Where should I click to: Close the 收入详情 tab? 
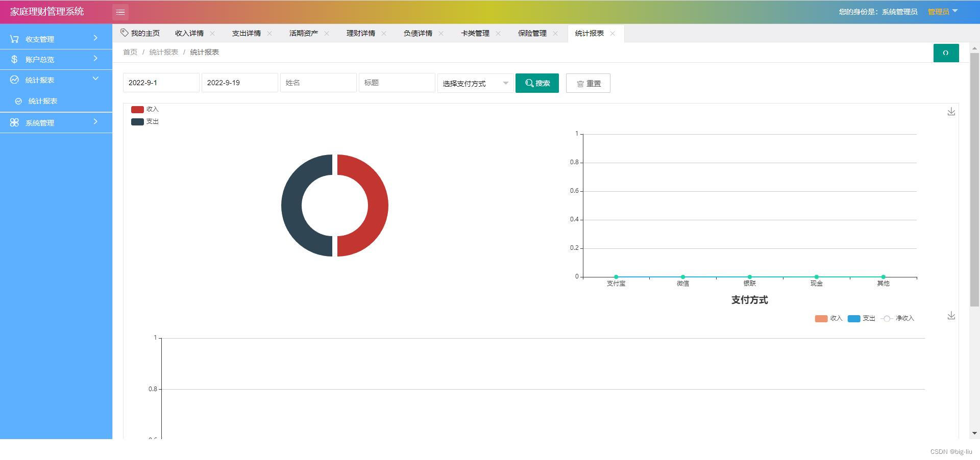pyautogui.click(x=212, y=33)
